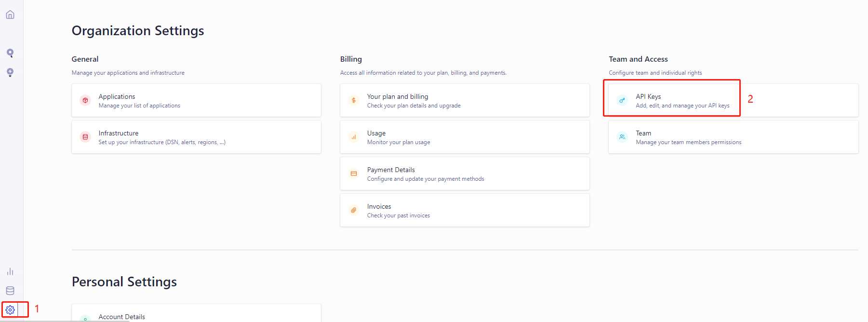Select the lightbulb icon in the left sidebar
This screenshot has height=322, width=868.
click(10, 72)
